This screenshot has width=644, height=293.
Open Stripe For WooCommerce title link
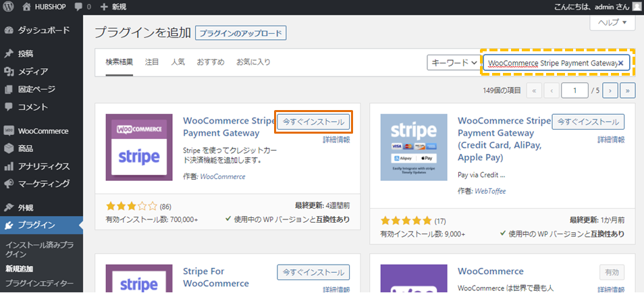(216, 277)
